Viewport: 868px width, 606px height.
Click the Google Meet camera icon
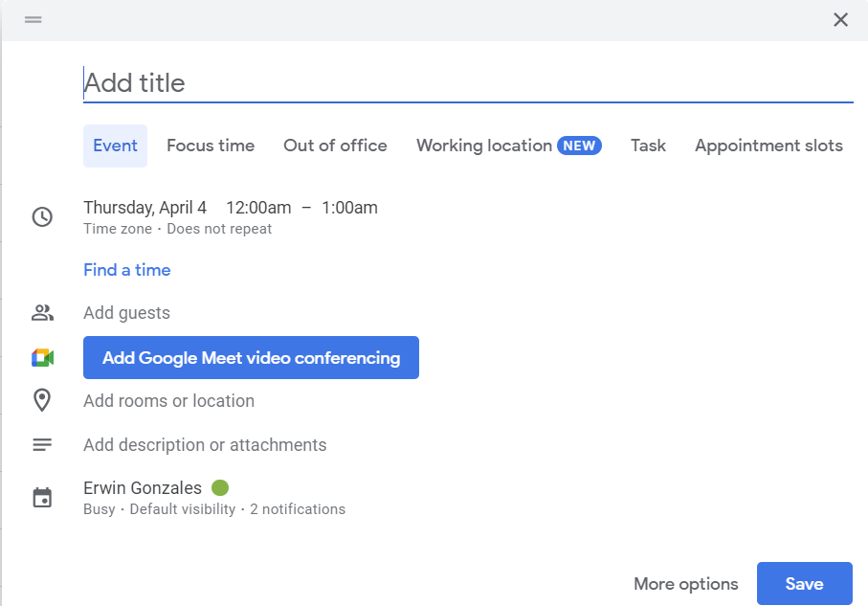tap(43, 358)
